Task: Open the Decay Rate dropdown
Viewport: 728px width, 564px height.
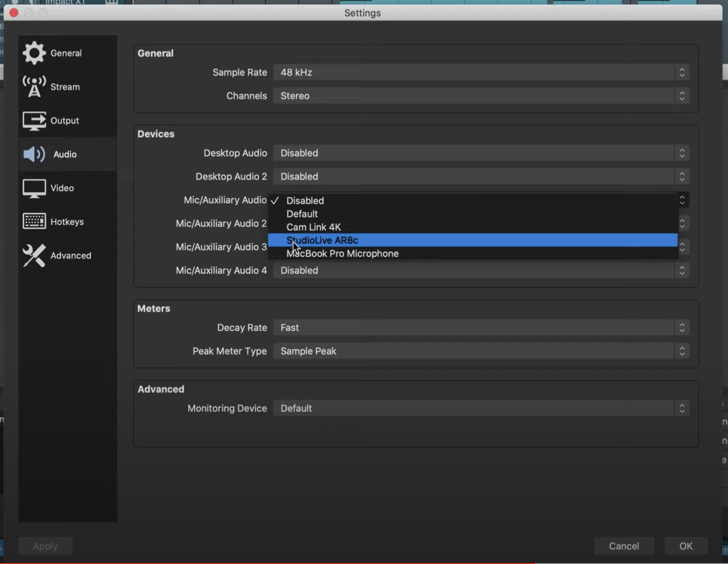Action: tap(481, 328)
